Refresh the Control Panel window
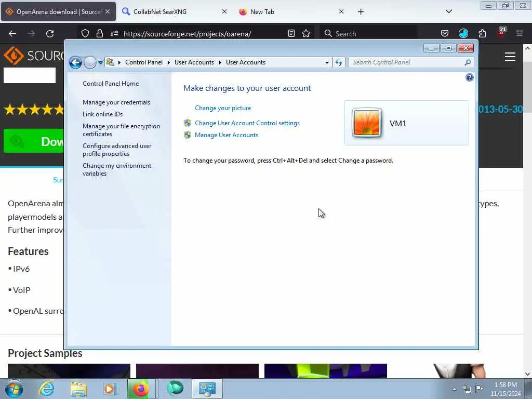This screenshot has height=399, width=532. tap(339, 62)
